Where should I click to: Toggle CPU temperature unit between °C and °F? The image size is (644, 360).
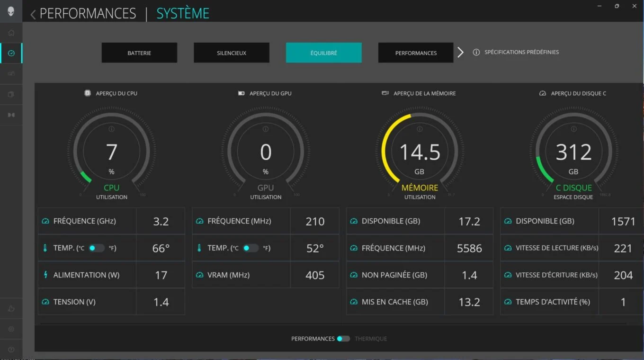(x=97, y=248)
